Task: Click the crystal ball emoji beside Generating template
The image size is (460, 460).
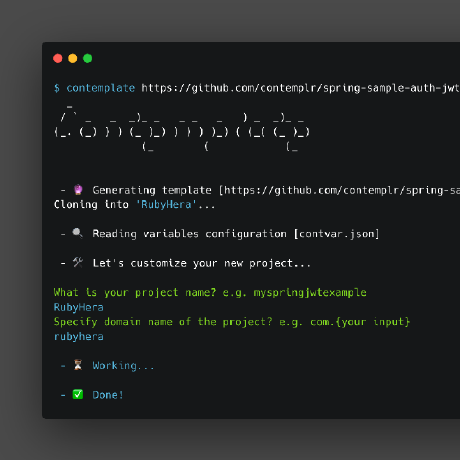Action: pos(78,190)
